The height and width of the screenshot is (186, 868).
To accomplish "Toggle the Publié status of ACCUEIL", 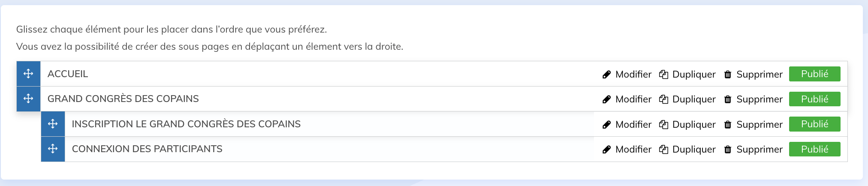I will tap(814, 74).
